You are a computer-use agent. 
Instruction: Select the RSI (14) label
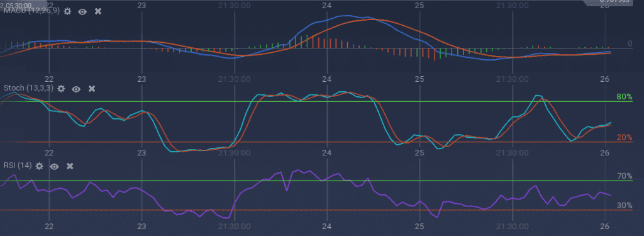(17, 166)
